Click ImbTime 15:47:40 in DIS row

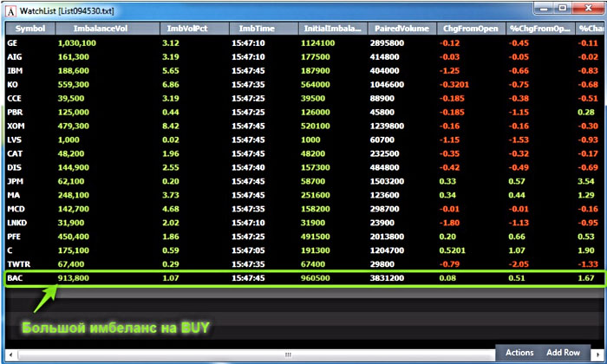(x=248, y=167)
